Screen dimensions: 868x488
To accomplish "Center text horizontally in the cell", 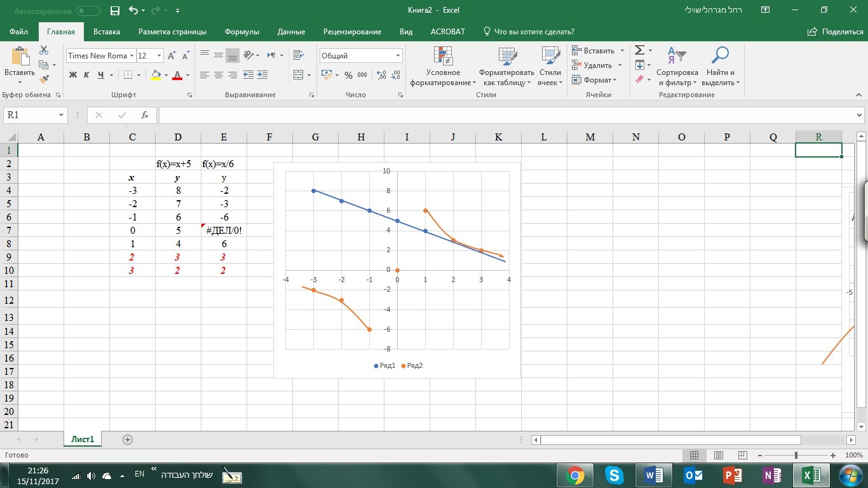I will (x=219, y=75).
